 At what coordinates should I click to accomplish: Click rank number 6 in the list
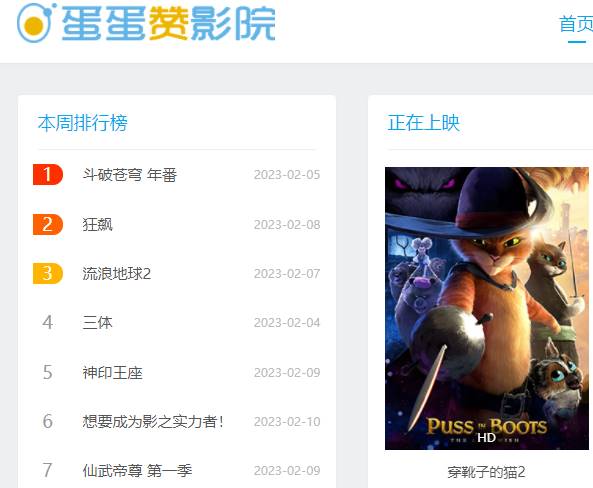pos(48,421)
